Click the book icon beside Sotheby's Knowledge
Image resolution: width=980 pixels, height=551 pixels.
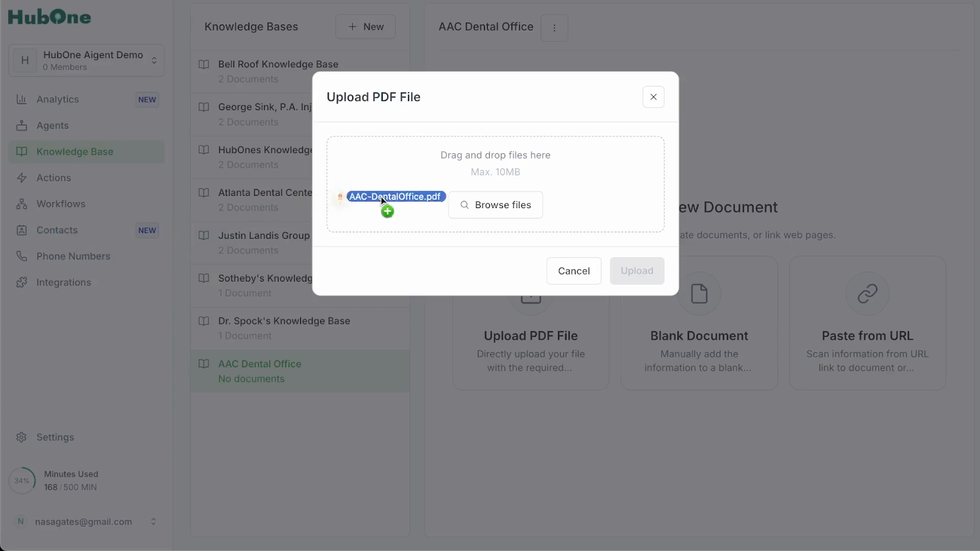204,278
